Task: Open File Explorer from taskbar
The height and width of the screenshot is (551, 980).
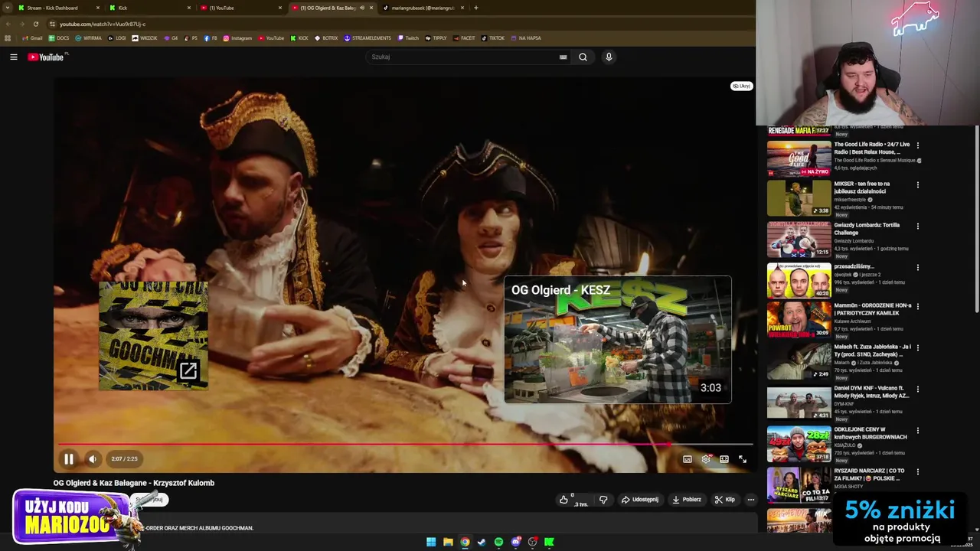Action: point(448,542)
